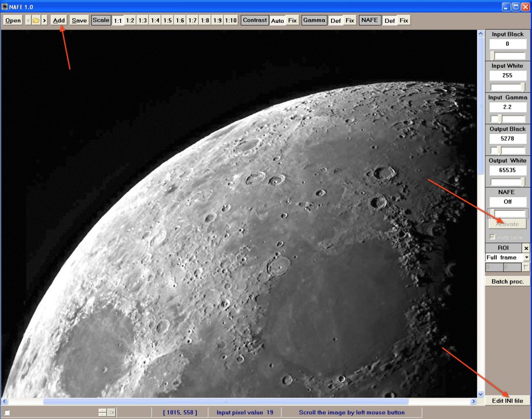The image size is (532, 419).
Task: Click the Scale label button
Action: (101, 20)
